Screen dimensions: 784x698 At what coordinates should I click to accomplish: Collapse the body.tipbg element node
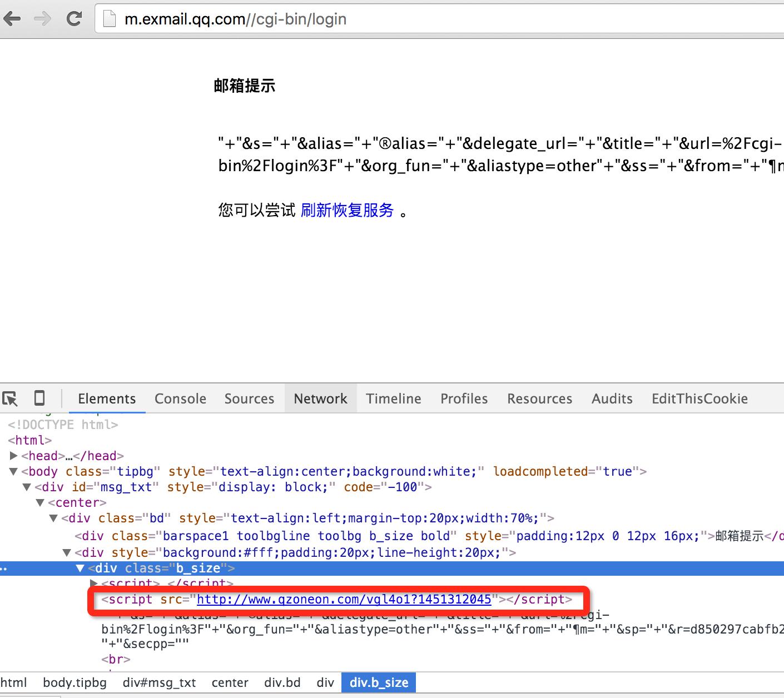[x=14, y=471]
